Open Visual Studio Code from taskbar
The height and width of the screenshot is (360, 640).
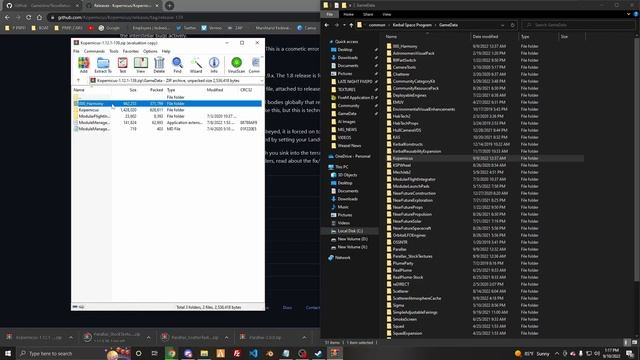(x=253, y=353)
